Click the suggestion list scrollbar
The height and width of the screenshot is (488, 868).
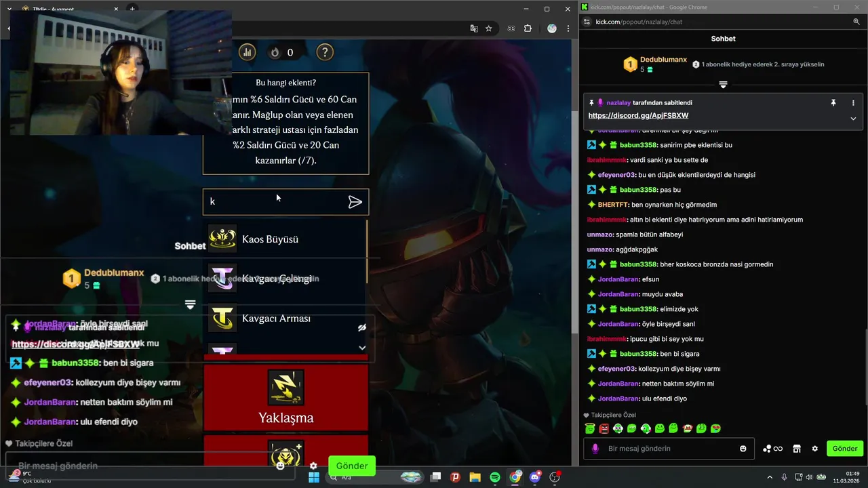pos(367,251)
